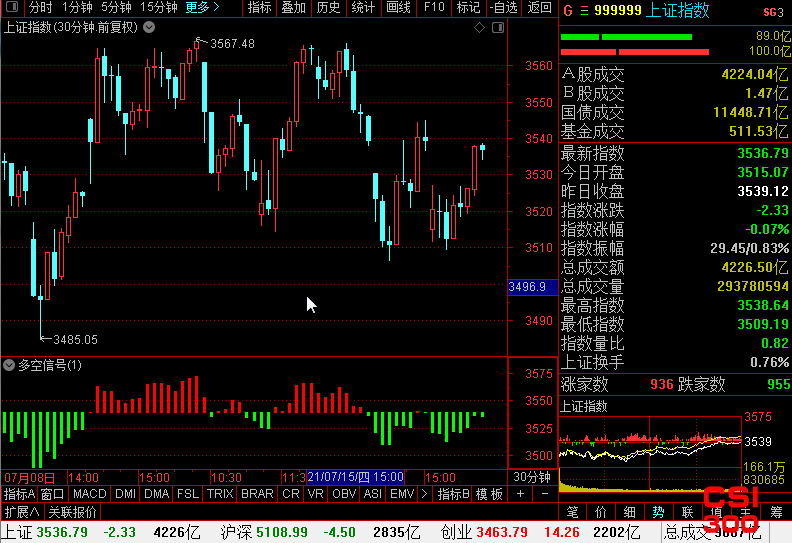The width and height of the screenshot is (792, 543).
Task: Click the green buy volume bar
Action: coord(626,37)
